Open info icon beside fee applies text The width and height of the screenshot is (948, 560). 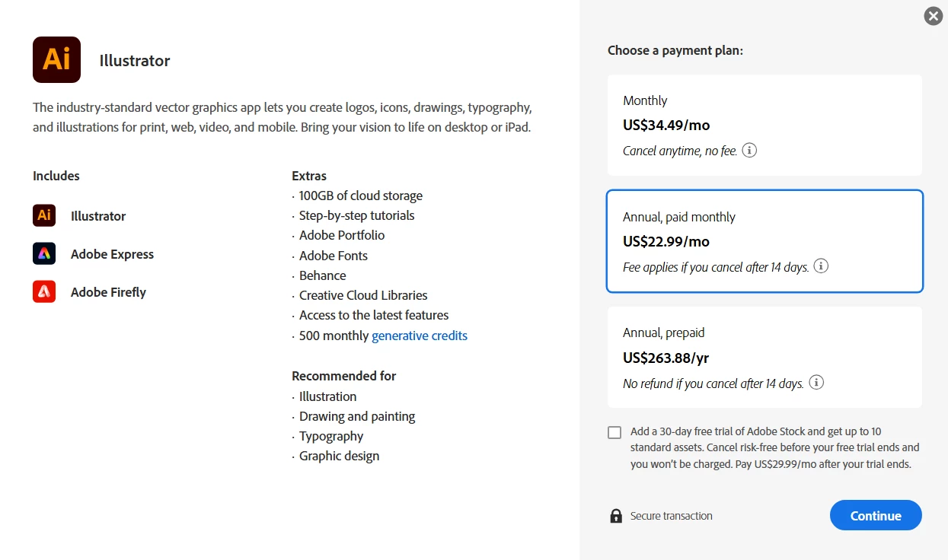[821, 266]
